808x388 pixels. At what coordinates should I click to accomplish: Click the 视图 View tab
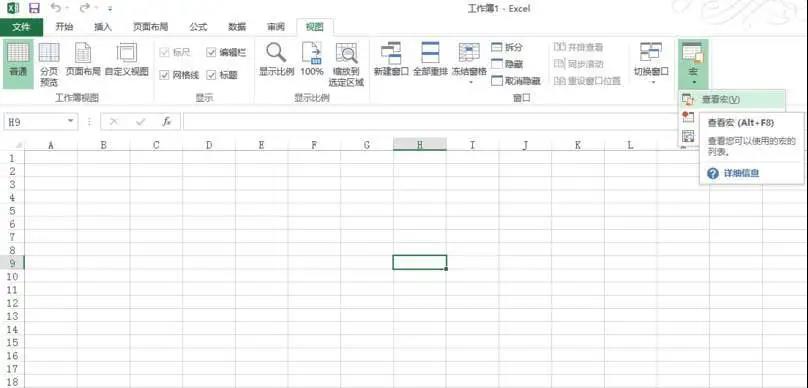click(x=315, y=27)
